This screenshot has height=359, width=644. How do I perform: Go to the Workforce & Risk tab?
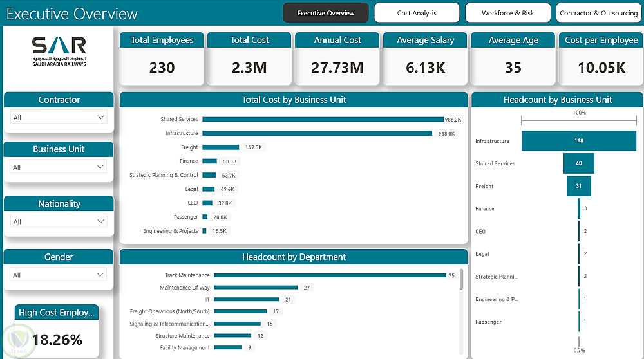click(507, 13)
